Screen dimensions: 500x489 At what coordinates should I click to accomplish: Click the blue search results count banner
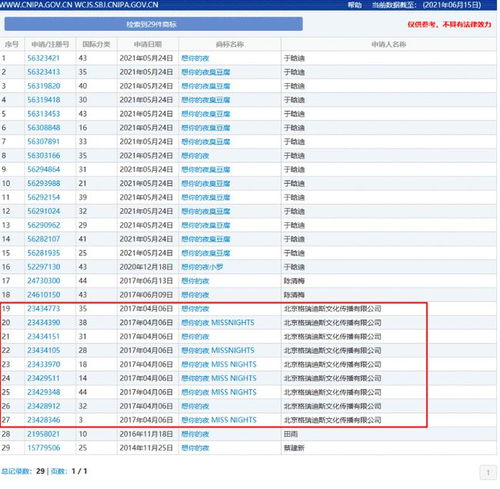point(153,24)
